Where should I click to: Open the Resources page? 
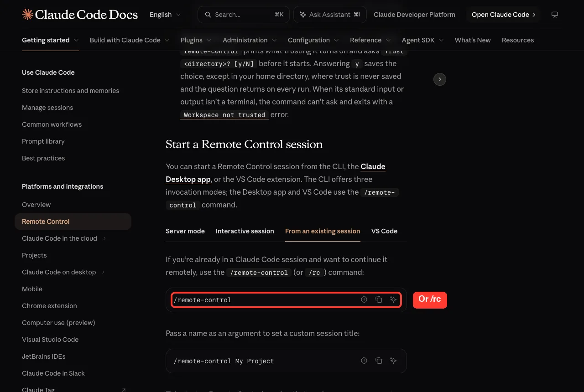pos(518,40)
